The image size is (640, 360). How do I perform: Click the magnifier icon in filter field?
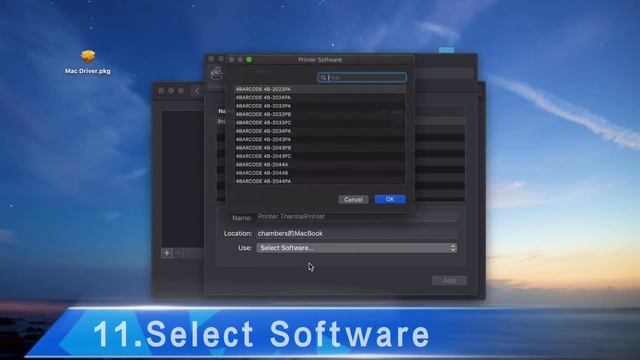coord(323,78)
